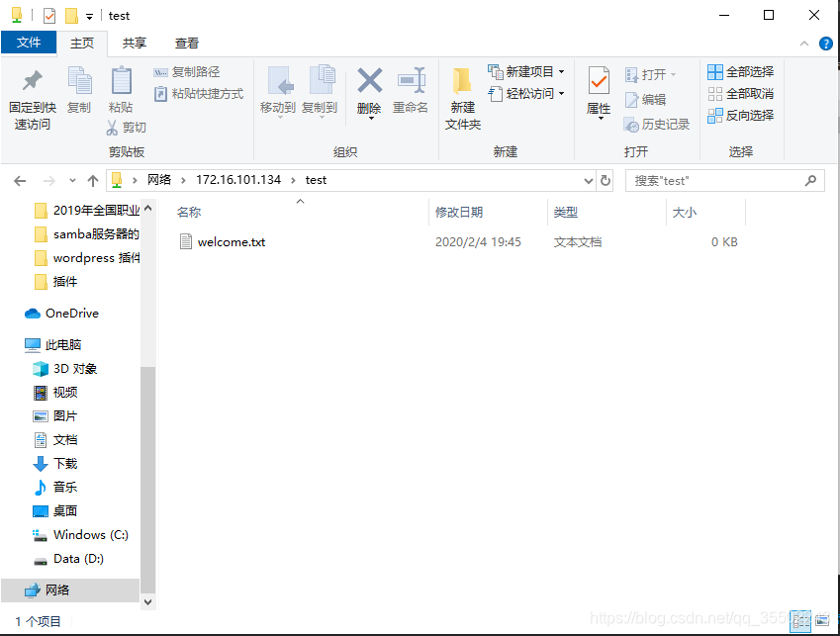The height and width of the screenshot is (636, 840).
Task: Open Videos (视频) in sidebar
Action: point(55,393)
